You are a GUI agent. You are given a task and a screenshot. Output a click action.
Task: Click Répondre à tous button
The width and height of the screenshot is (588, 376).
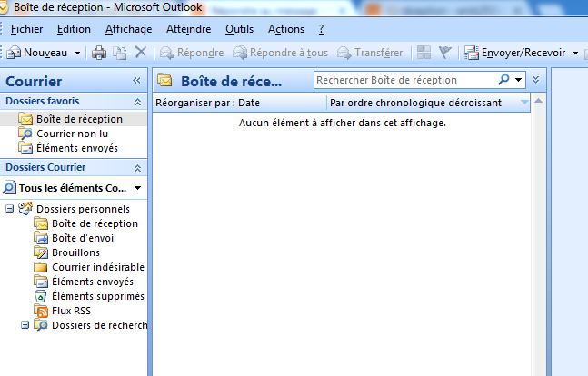(280, 53)
